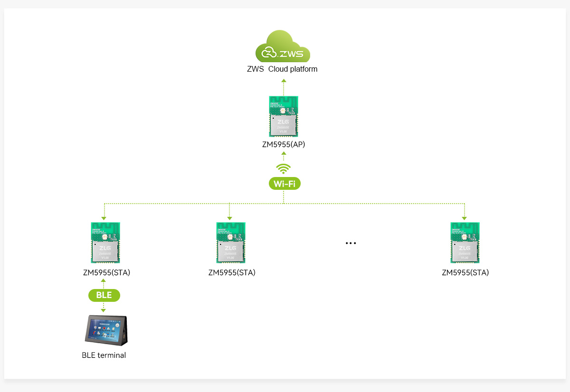This screenshot has width=570, height=392.
Task: Click the "BLE terminal" caption
Action: 104,355
